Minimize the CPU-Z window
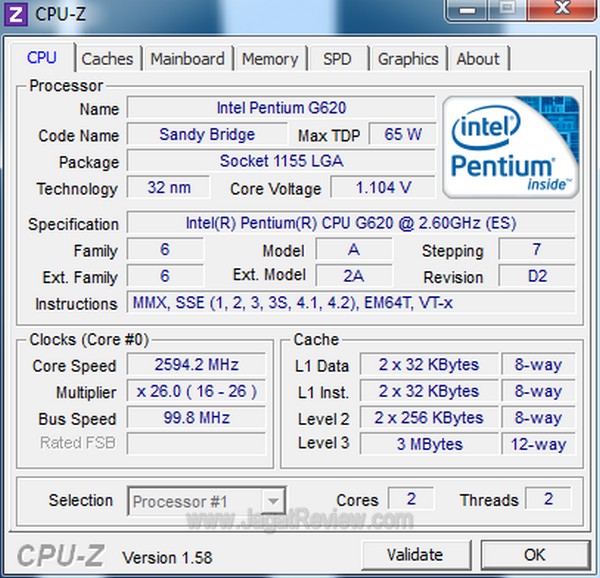Viewport: 600px width, 578px height. 467,10
